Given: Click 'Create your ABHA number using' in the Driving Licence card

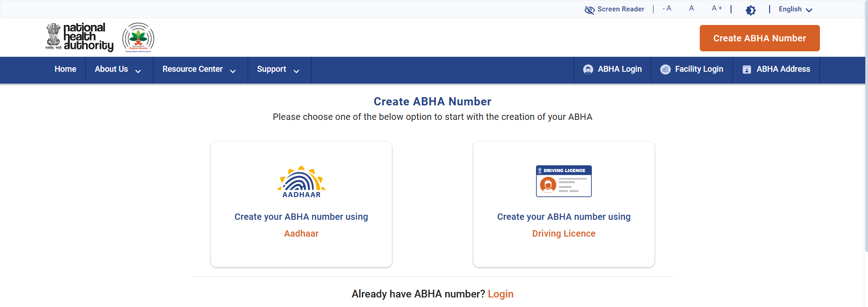Looking at the screenshot, I should [564, 217].
